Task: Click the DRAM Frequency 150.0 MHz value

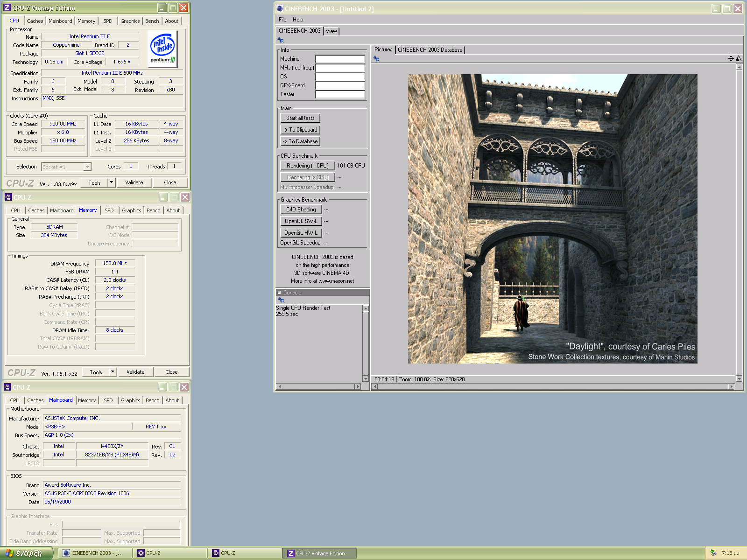Action: tap(115, 263)
